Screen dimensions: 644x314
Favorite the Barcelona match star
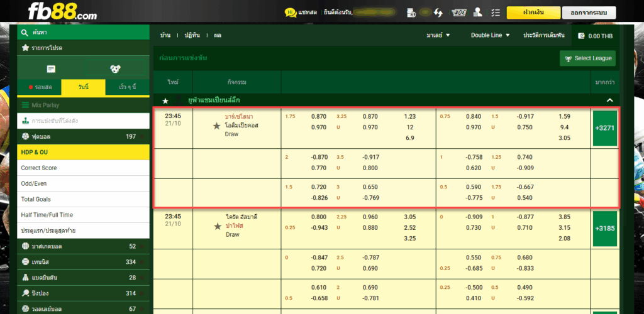click(x=217, y=126)
